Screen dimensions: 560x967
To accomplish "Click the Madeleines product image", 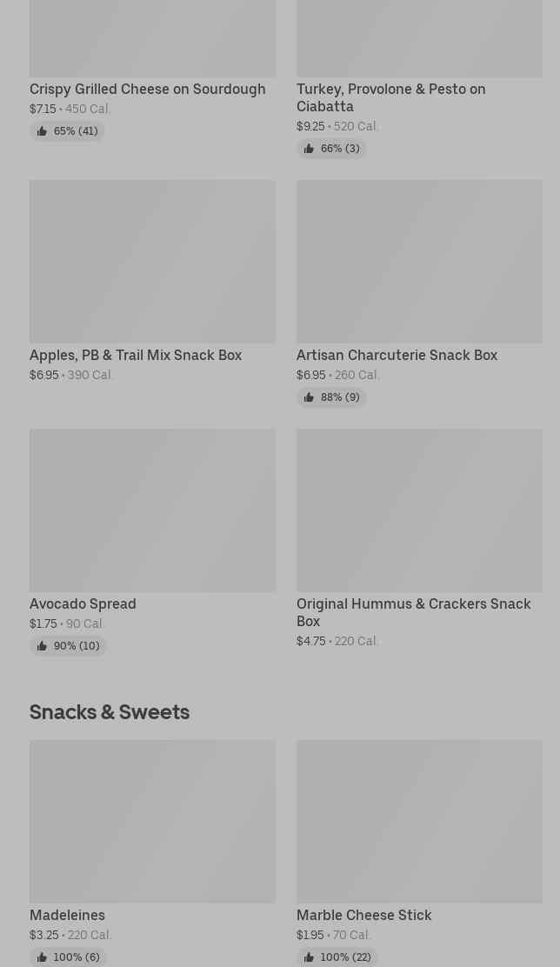I will (152, 821).
